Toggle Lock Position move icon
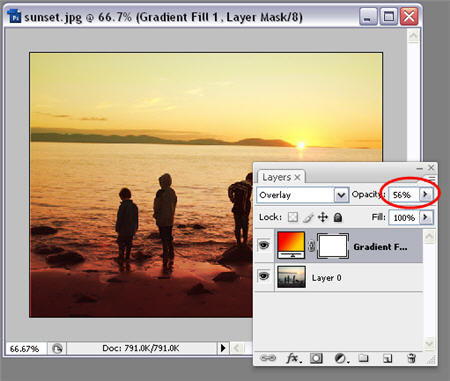The image size is (450, 381). click(323, 217)
